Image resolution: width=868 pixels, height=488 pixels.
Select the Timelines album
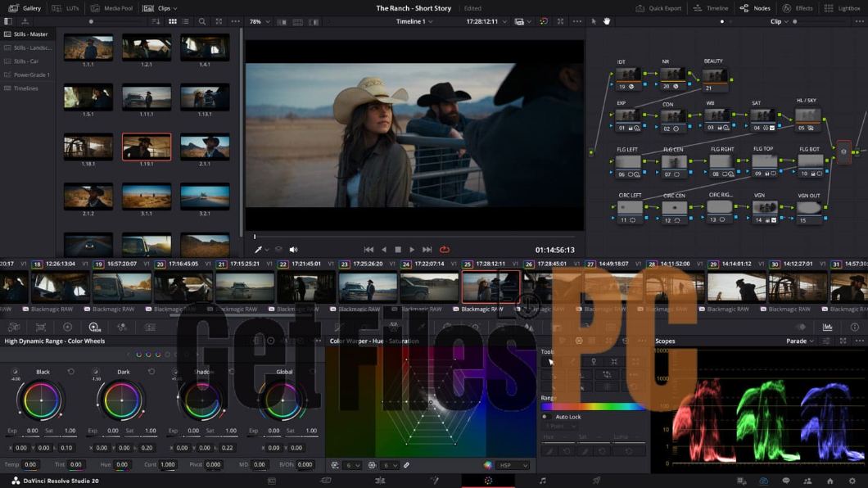coord(27,88)
